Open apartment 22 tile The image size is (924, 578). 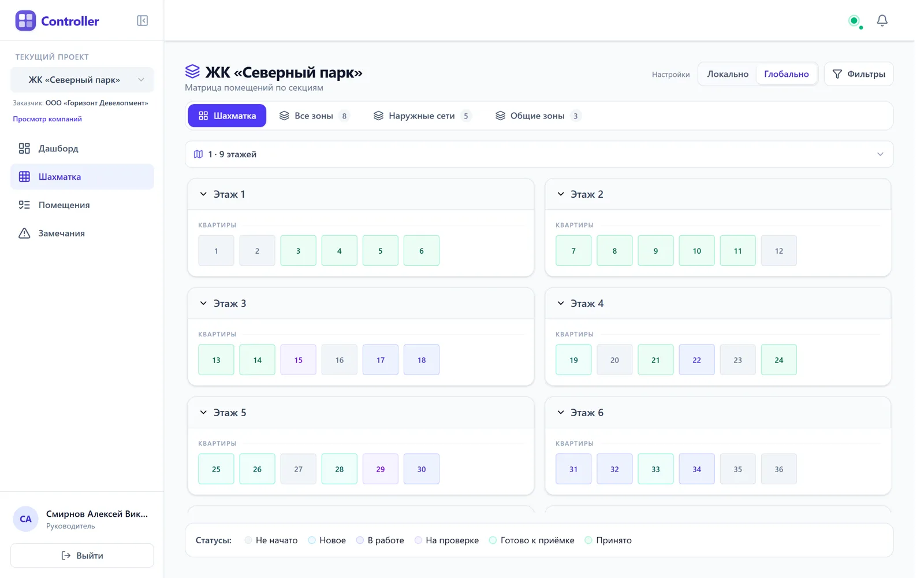(x=696, y=360)
